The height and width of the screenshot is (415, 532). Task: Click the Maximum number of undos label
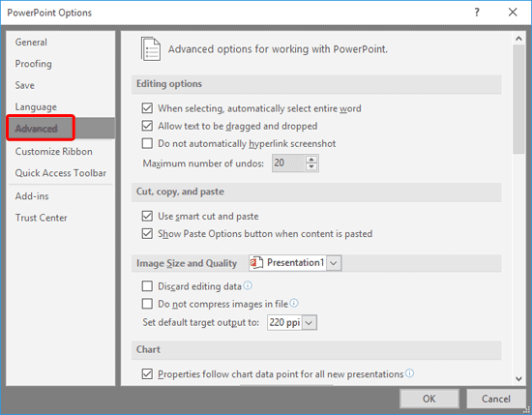(x=203, y=163)
